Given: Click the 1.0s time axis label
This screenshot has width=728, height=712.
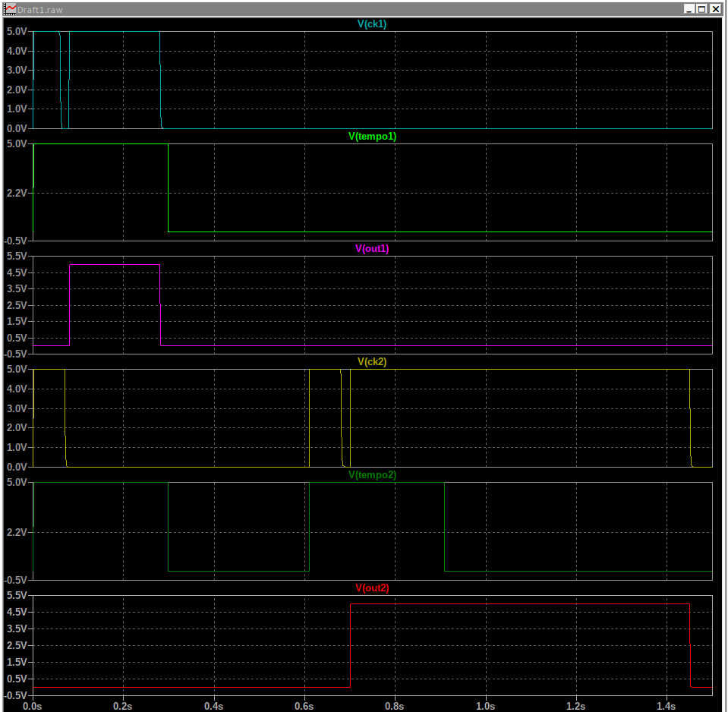Looking at the screenshot, I should [485, 706].
